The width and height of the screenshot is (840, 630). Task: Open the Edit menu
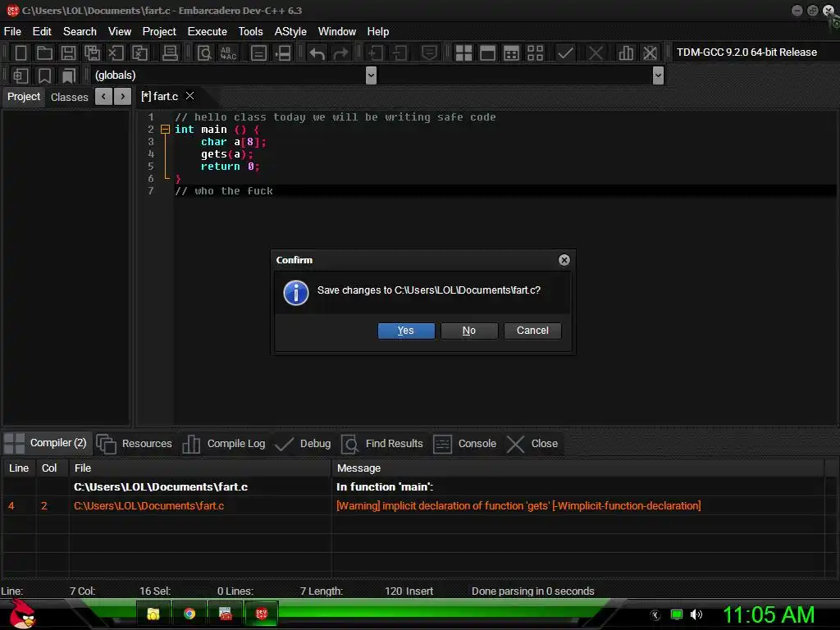(42, 32)
